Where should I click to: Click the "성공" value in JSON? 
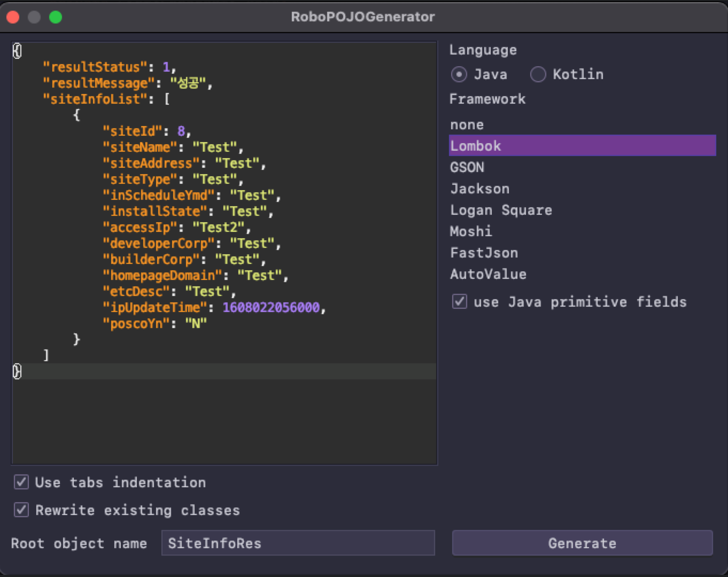click(188, 83)
